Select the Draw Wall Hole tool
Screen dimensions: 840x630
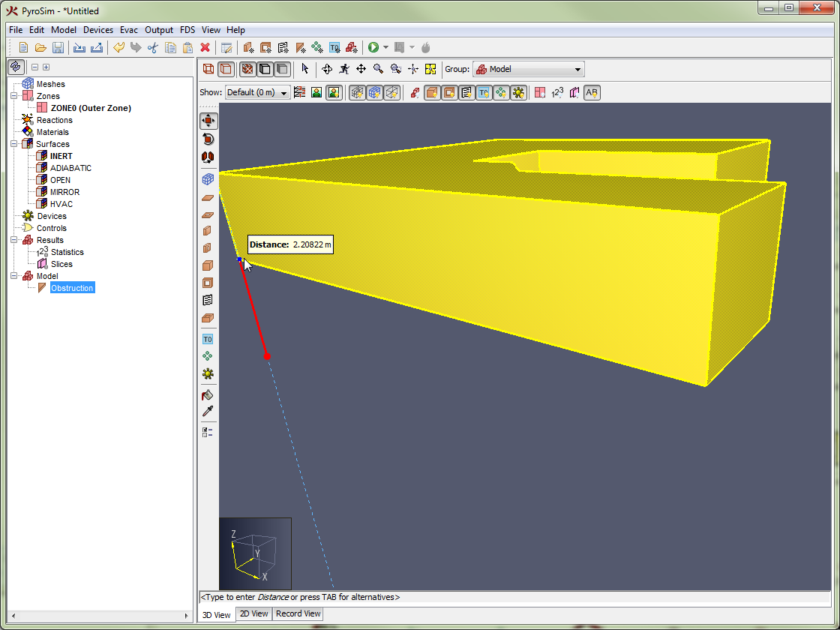click(x=208, y=248)
